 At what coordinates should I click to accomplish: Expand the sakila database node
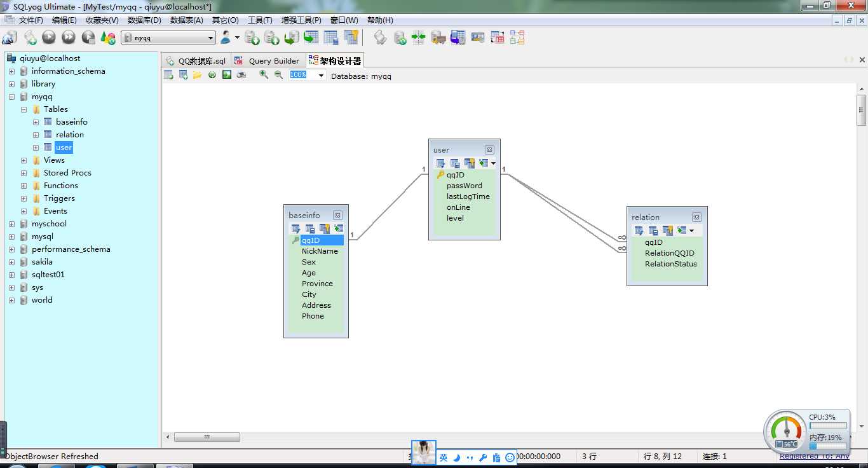(11, 262)
